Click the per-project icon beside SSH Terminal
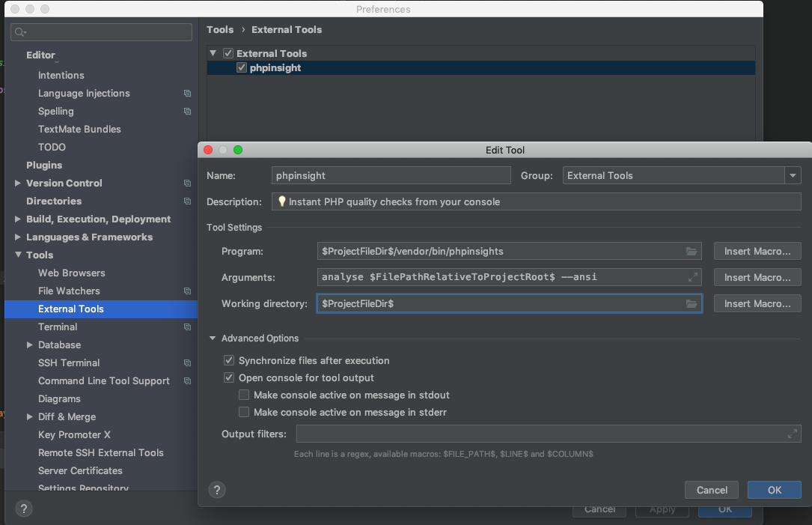Viewport: 812px width, 525px height. tap(187, 362)
